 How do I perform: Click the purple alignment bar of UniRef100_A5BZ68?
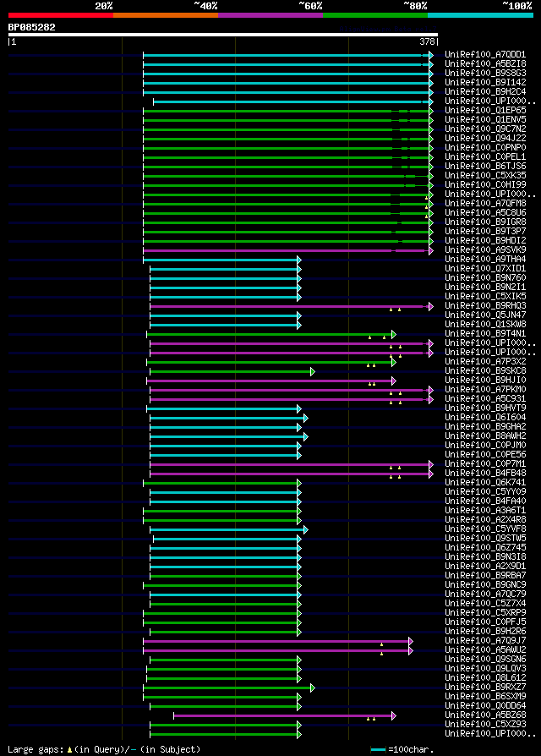pyautogui.click(x=283, y=716)
